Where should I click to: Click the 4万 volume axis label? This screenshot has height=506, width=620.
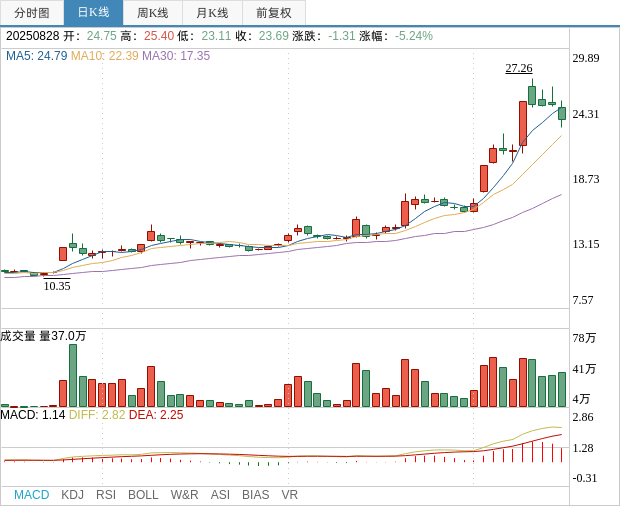point(581,399)
